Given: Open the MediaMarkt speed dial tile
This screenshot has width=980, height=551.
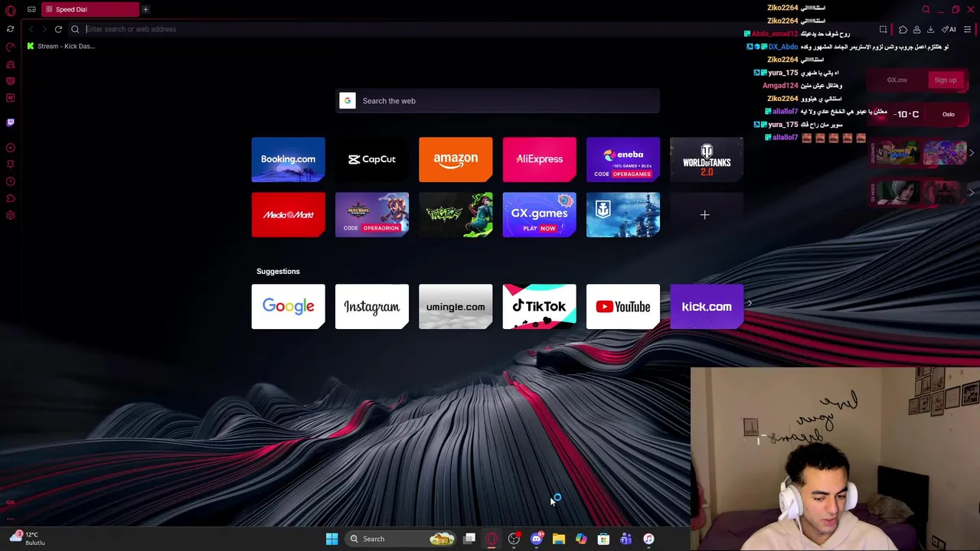Looking at the screenshot, I should (288, 215).
